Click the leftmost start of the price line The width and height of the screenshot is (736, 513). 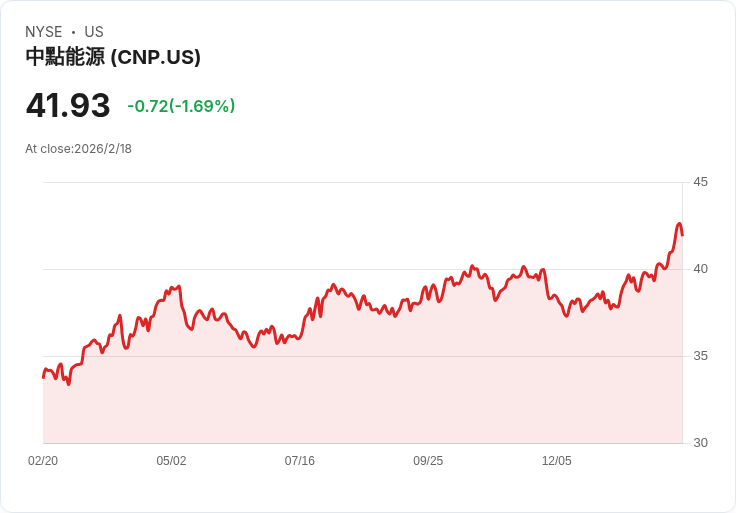tap(43, 377)
